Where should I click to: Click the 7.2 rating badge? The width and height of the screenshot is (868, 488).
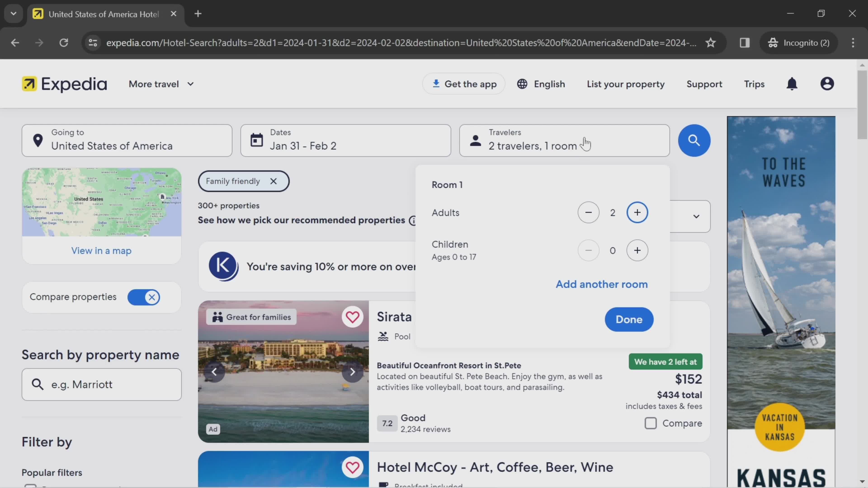(387, 423)
